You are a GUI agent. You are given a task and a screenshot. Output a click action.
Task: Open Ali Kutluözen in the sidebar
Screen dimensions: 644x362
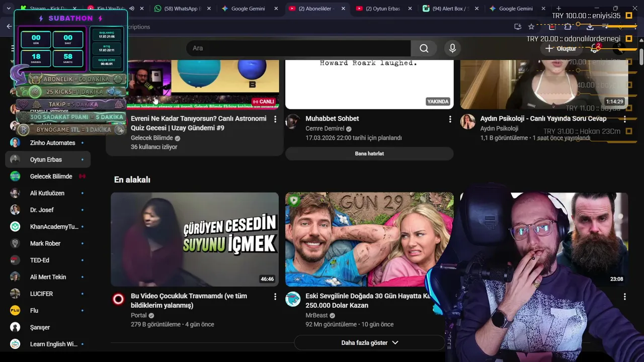click(x=48, y=193)
